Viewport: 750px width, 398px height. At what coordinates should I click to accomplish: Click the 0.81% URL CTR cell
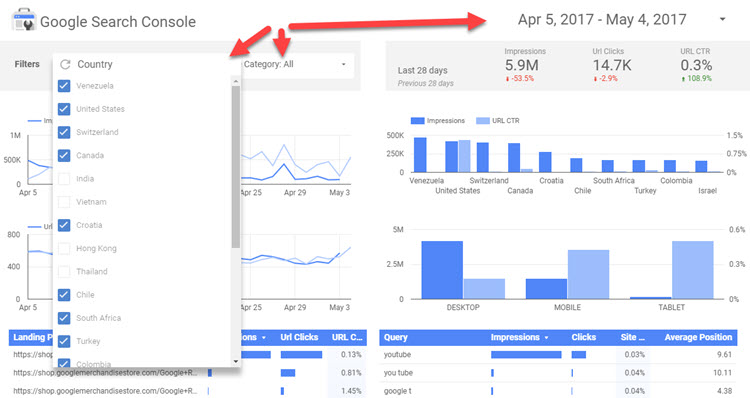coord(351,373)
